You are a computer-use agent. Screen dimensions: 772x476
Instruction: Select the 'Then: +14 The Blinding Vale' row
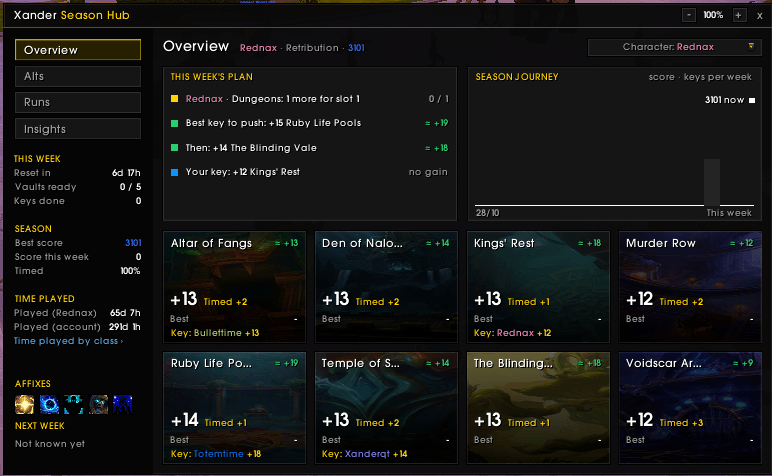pos(310,148)
